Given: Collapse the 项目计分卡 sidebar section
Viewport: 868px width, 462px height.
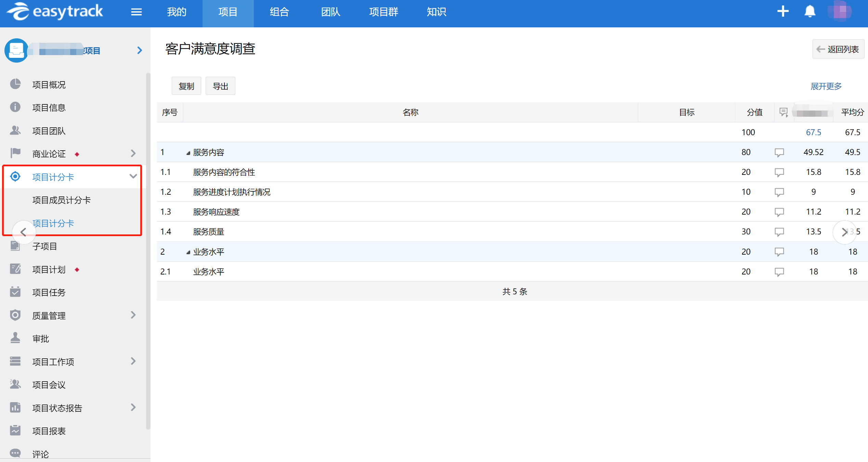Looking at the screenshot, I should pos(133,177).
